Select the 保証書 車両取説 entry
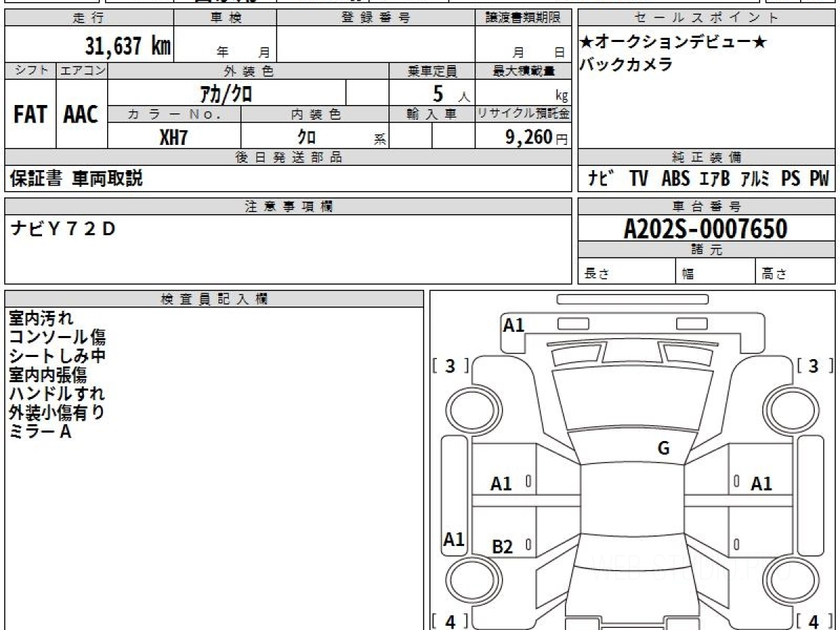Screen dimensions: 840x630 click(x=76, y=178)
